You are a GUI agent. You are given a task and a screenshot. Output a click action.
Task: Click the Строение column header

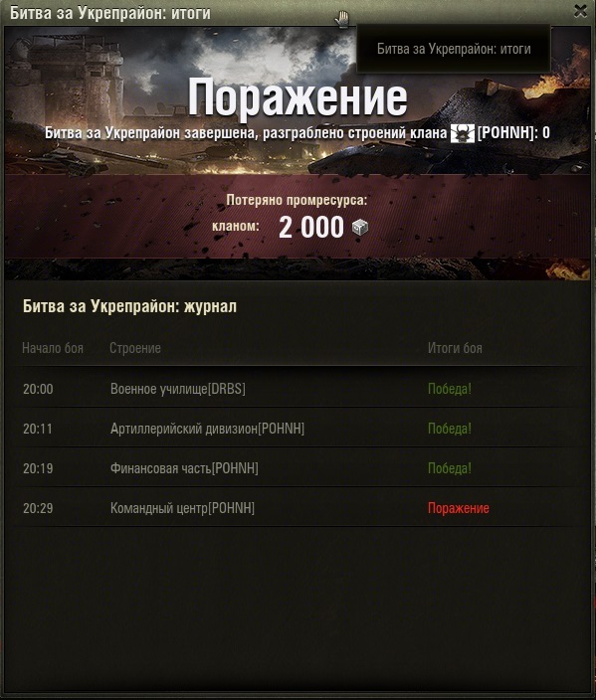click(135, 348)
